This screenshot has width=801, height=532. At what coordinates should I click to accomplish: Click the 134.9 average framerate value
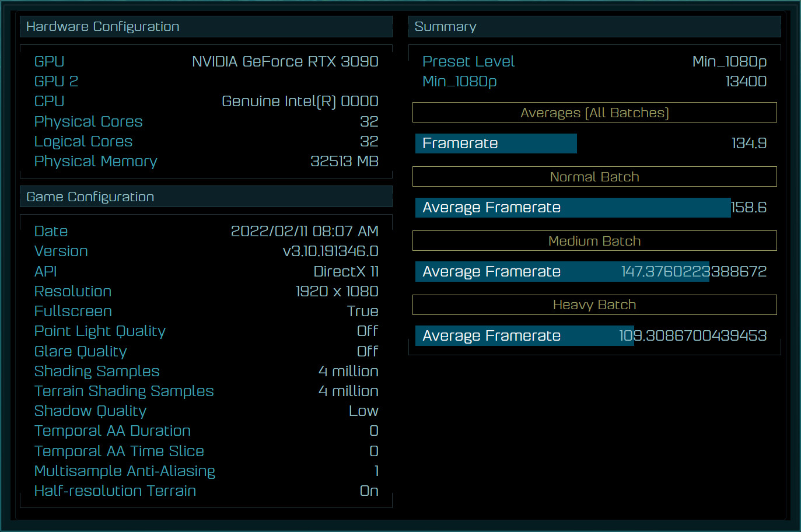[749, 143]
